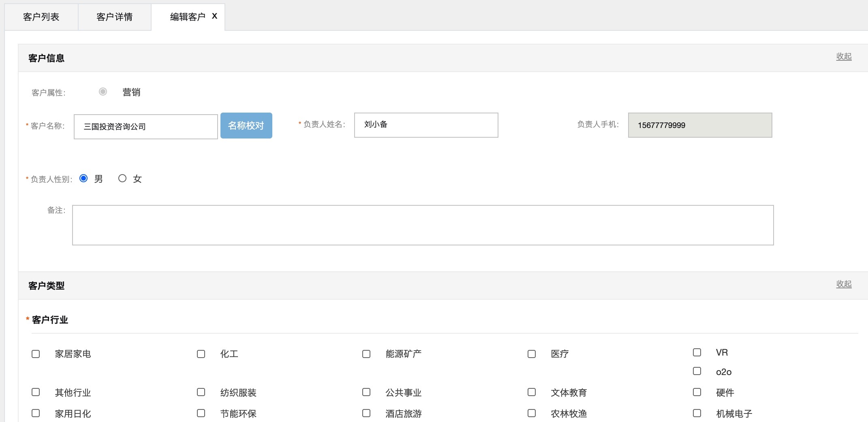Click the 名称校对 button
The image size is (868, 422).
(x=246, y=126)
